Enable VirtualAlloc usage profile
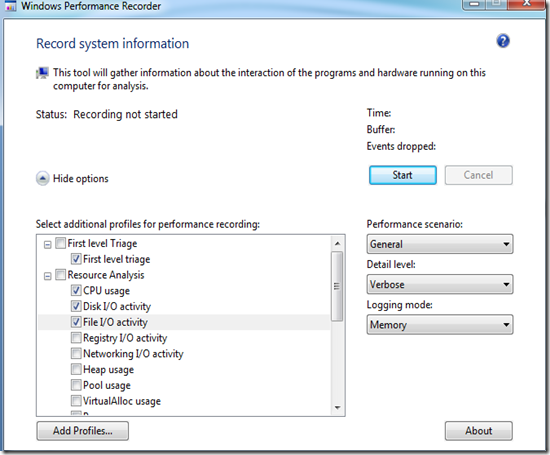550x455 pixels. tap(76, 401)
